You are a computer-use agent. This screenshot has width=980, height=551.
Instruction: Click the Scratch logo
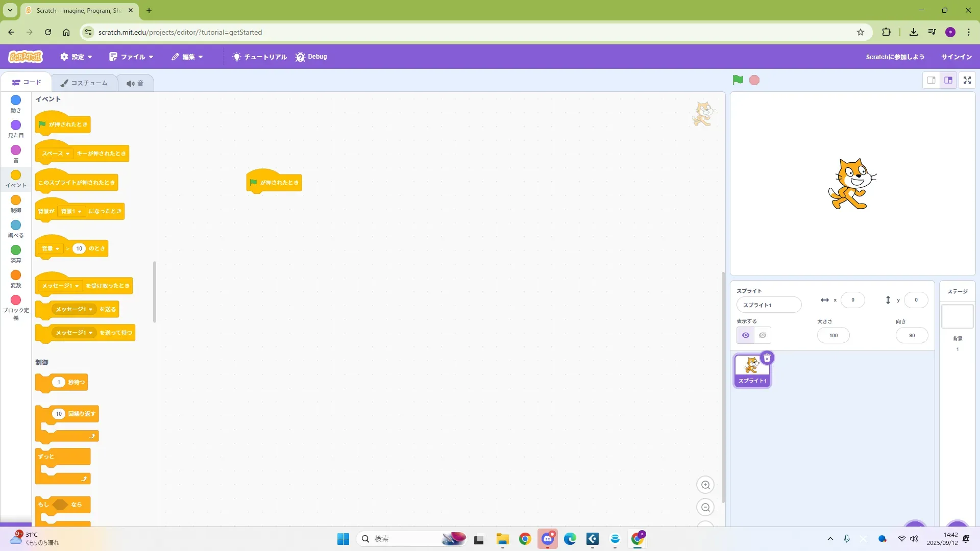tap(26, 57)
